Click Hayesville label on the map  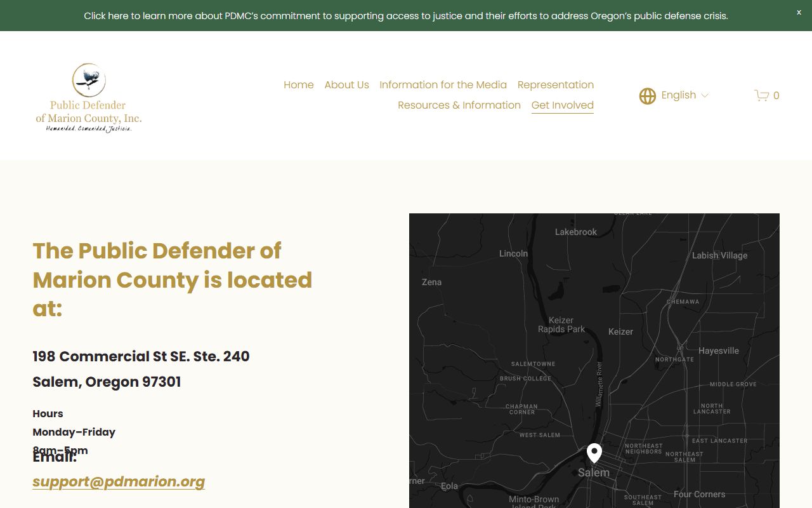(719, 351)
